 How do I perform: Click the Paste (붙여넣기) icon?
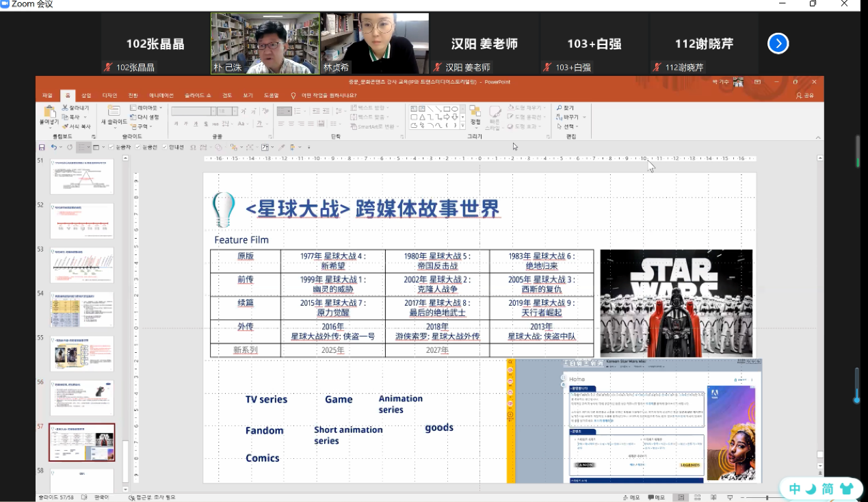pos(49,112)
